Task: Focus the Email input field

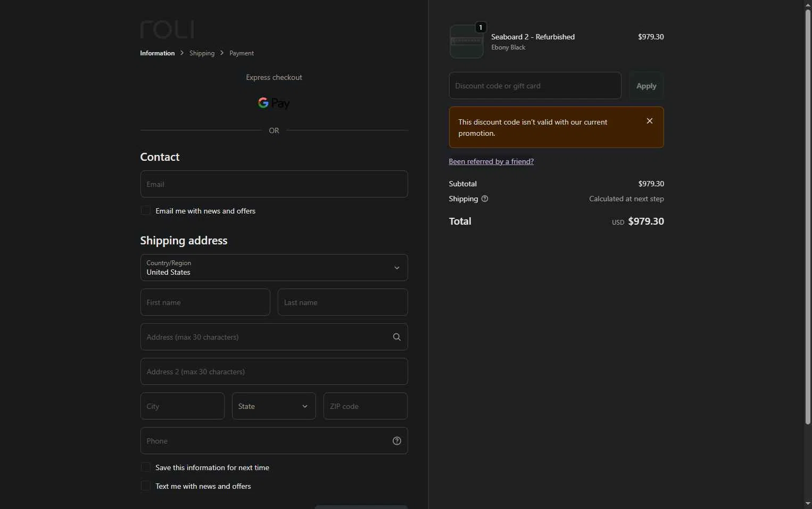Action: pos(274,184)
